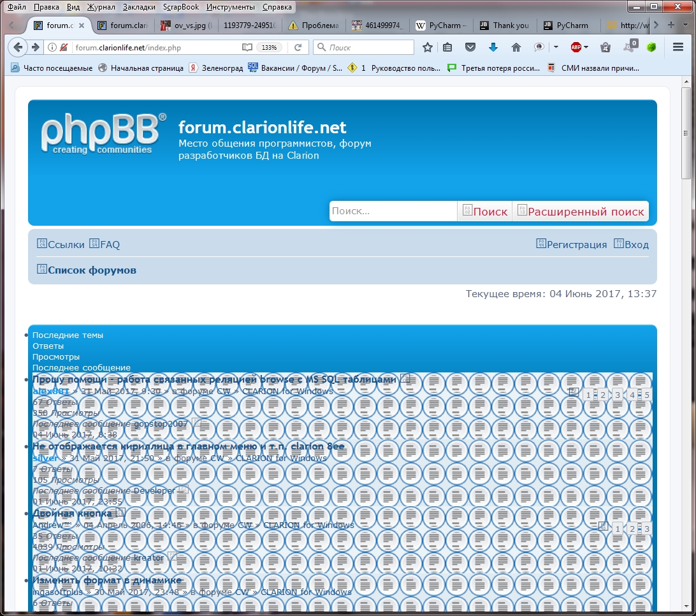Go to page 5 of first topic
This screenshot has width=696, height=616.
pos(646,395)
